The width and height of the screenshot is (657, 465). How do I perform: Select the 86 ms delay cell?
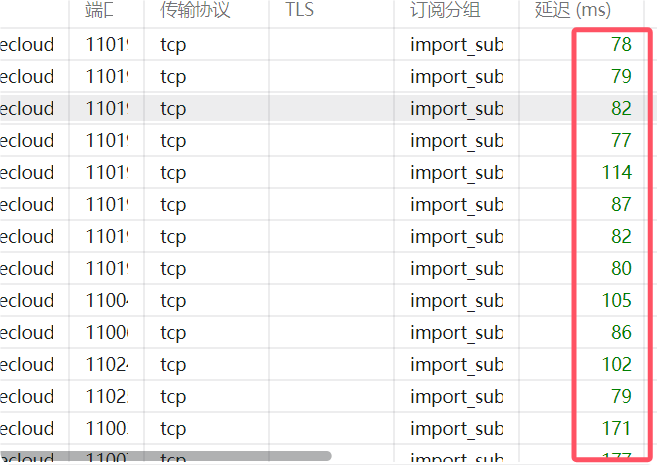coord(621,332)
